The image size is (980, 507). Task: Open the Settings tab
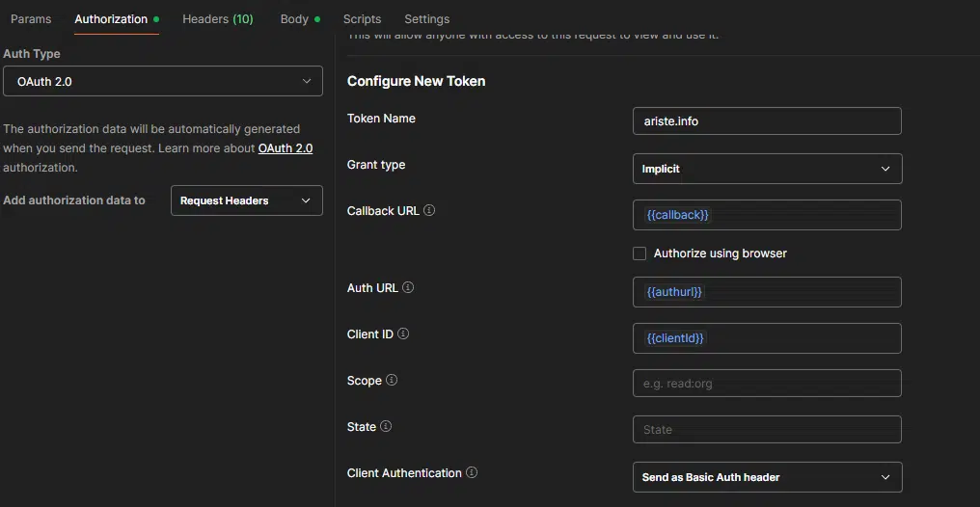427,18
